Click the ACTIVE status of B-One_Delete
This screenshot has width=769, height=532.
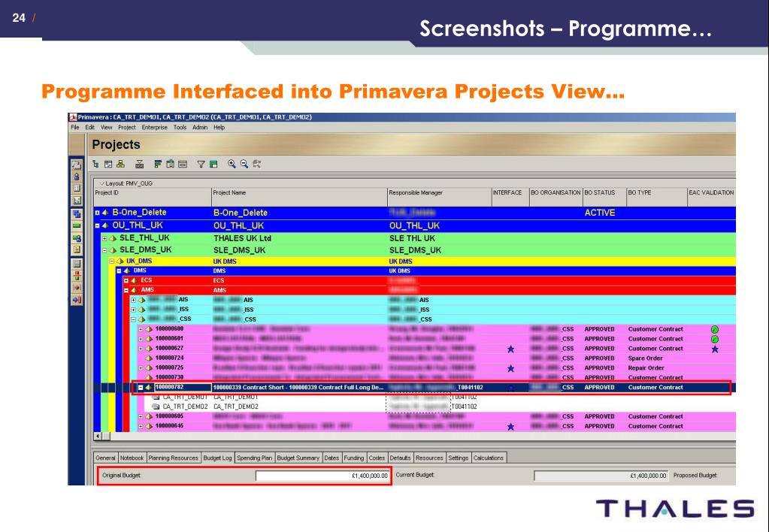click(x=599, y=213)
